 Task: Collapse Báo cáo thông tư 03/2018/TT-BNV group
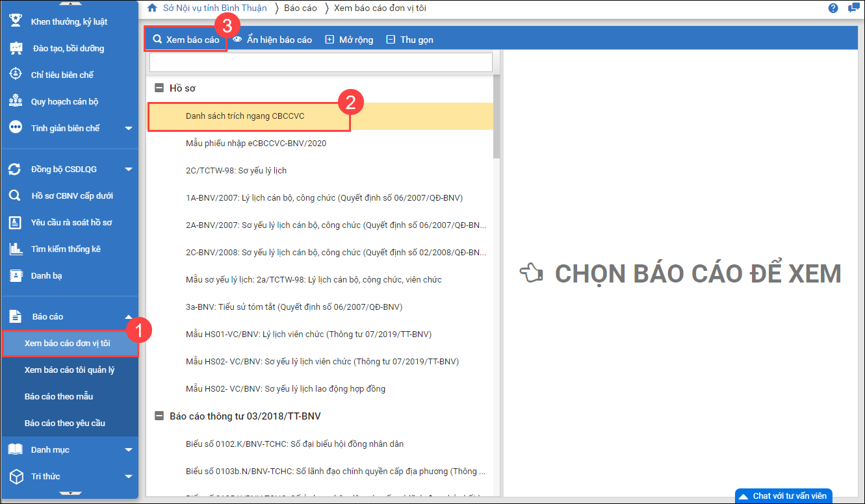coord(159,416)
